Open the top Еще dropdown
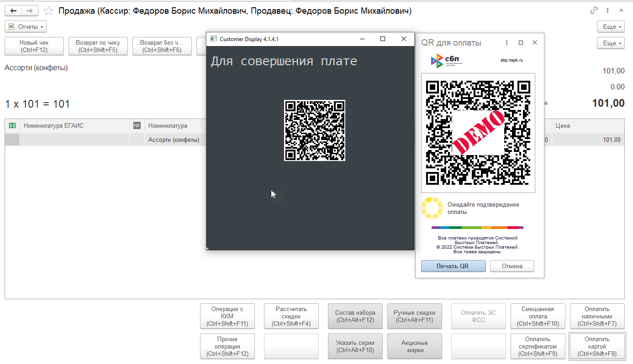 (x=611, y=27)
